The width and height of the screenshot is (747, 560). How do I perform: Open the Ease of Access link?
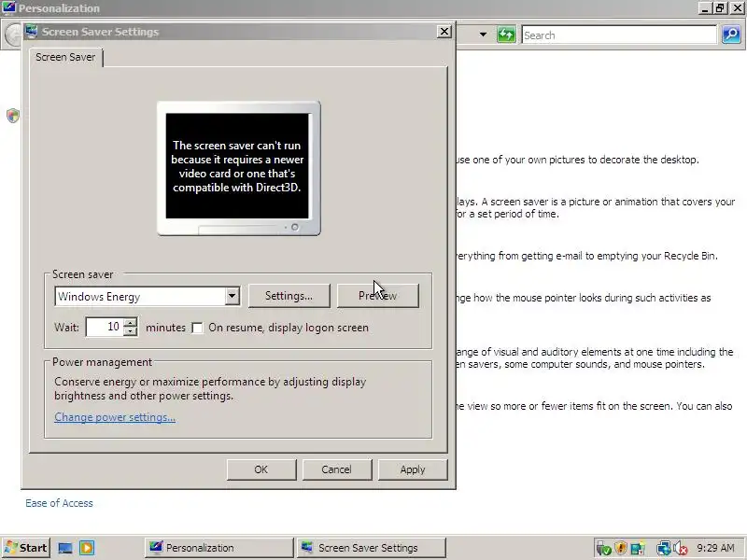pyautogui.click(x=59, y=503)
